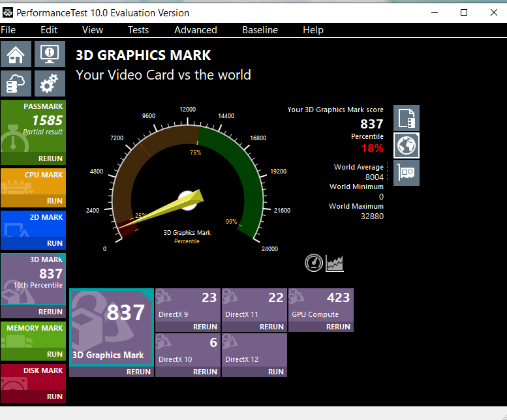Open the cloud baseline database icon
Screen dimensions: 507x420
[16, 83]
